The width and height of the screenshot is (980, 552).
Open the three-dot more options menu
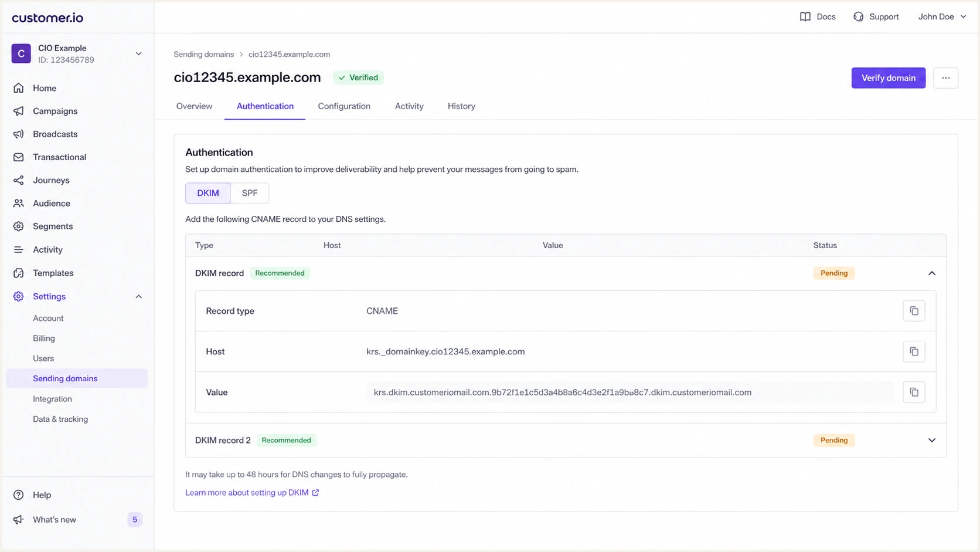click(945, 78)
